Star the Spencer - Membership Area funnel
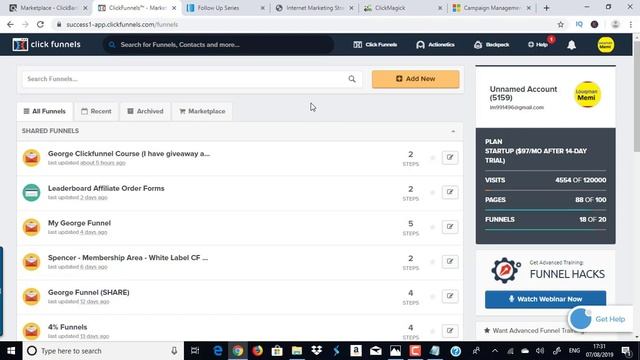The image size is (640, 360). (433, 262)
